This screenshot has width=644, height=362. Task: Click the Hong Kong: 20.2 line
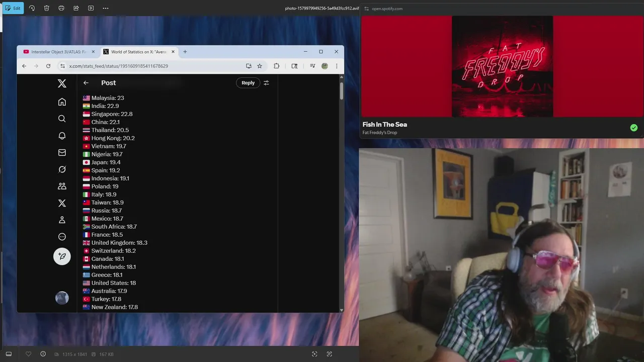click(x=109, y=138)
